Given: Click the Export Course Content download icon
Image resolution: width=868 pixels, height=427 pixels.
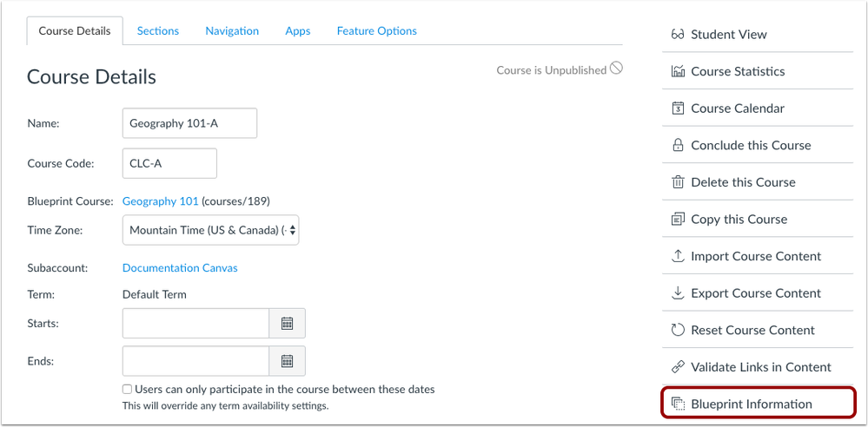Looking at the screenshot, I should [x=678, y=293].
